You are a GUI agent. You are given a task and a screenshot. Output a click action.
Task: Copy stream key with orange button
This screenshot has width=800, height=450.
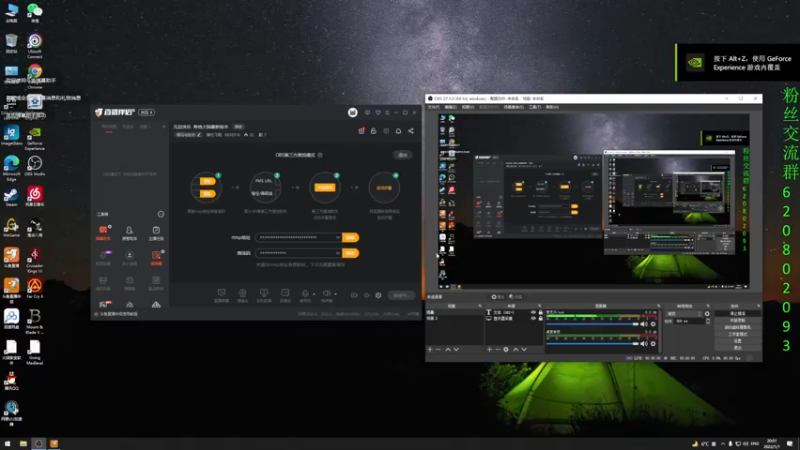point(351,253)
